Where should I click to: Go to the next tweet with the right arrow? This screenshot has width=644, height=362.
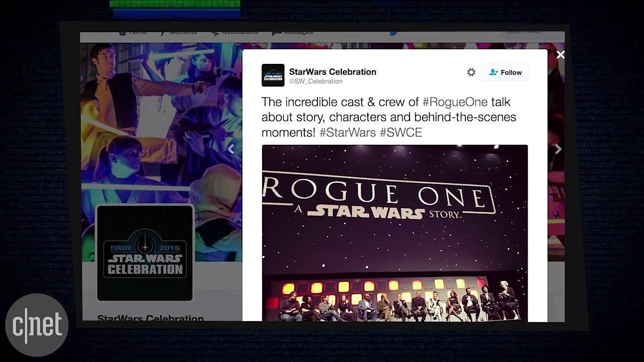pyautogui.click(x=558, y=149)
